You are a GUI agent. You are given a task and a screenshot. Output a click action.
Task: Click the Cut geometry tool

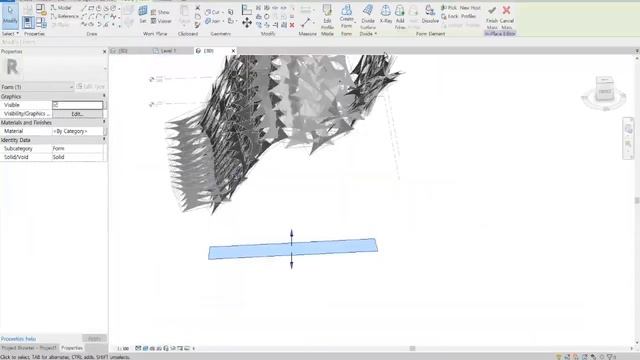pos(212,12)
